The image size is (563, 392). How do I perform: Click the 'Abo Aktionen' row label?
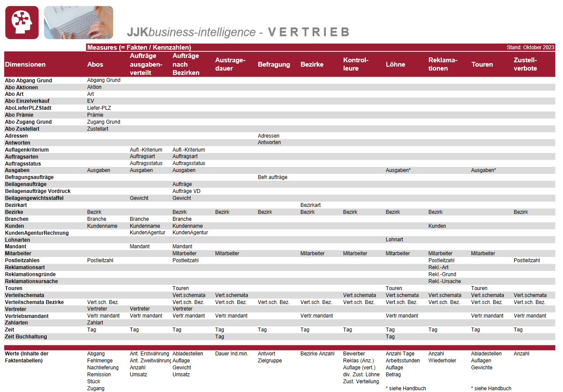pos(21,88)
